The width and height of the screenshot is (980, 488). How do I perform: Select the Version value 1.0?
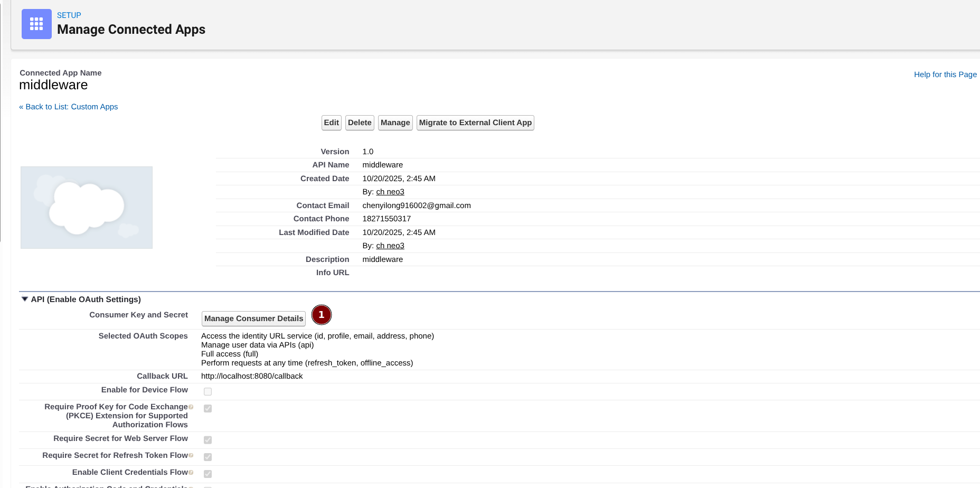click(368, 152)
